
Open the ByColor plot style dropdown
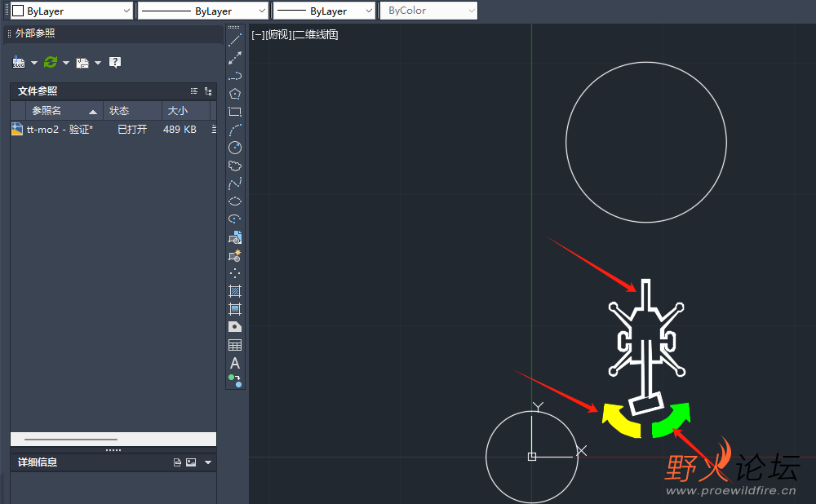pos(429,11)
